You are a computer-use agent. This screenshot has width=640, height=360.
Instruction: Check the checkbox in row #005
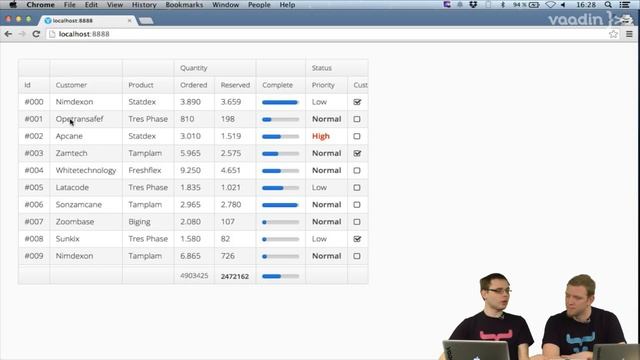(357, 188)
